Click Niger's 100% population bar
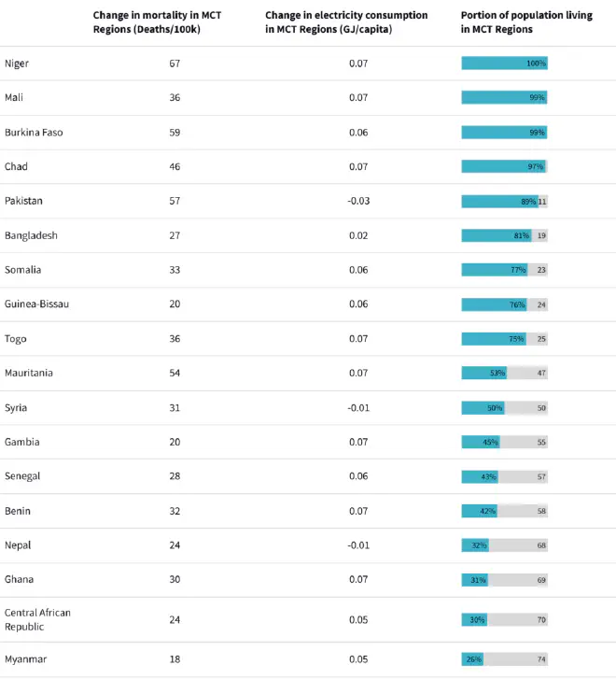The width and height of the screenshot is (616, 679). tap(504, 64)
